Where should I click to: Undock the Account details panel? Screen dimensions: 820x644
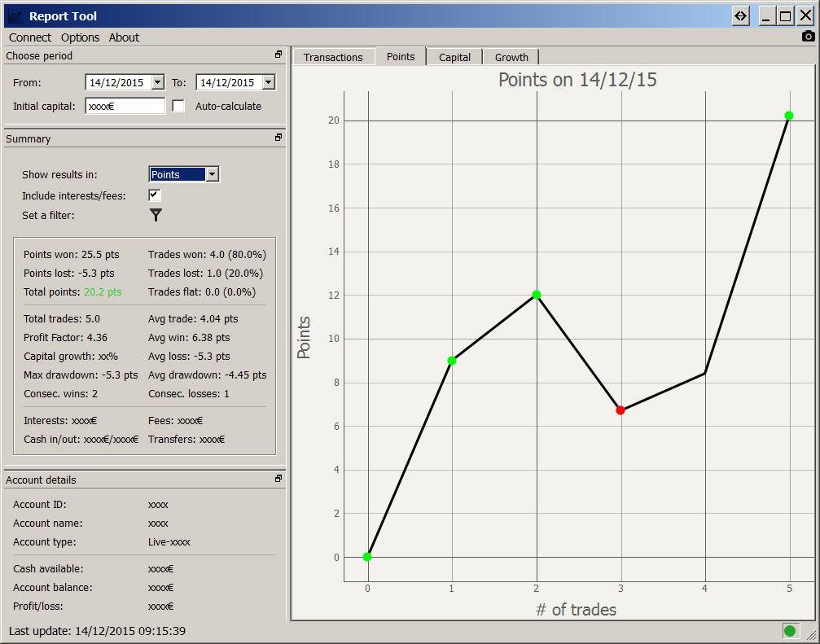[278, 480]
